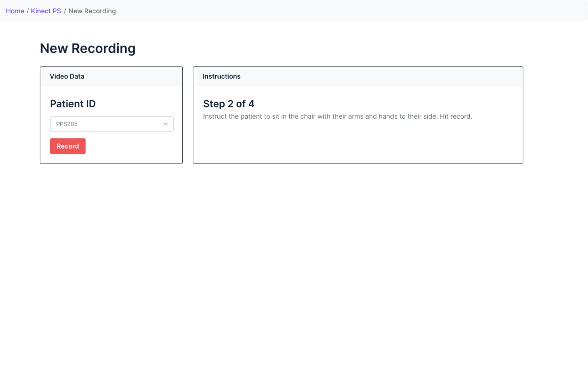Open the Home breadcrumb link

[15, 11]
